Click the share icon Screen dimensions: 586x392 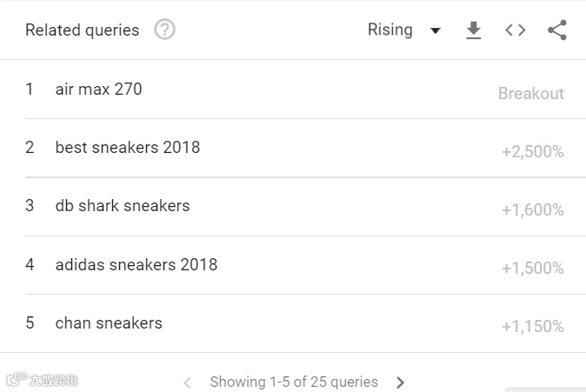[557, 30]
